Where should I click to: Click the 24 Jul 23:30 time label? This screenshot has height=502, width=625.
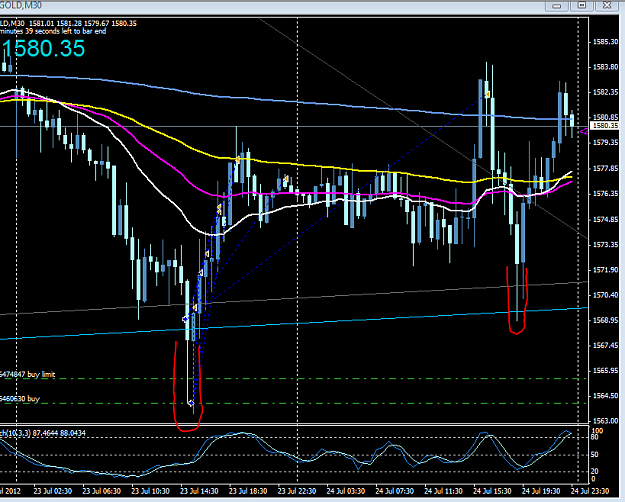click(x=590, y=491)
